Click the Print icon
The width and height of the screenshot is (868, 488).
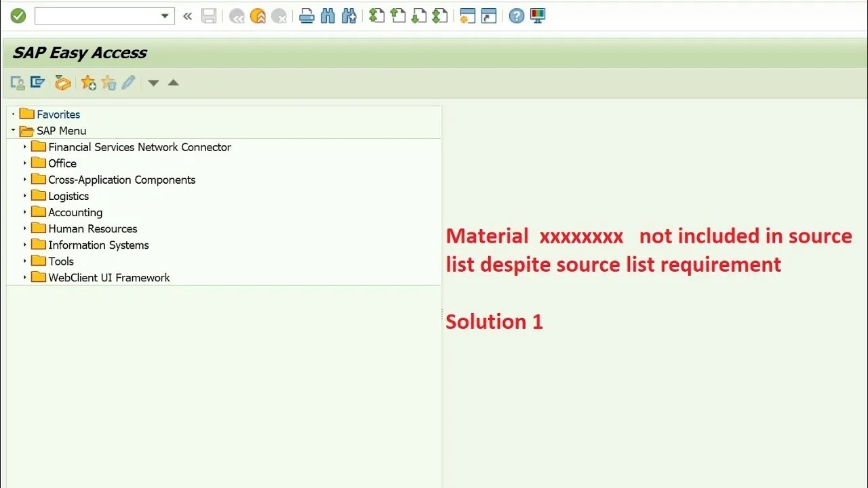[307, 16]
